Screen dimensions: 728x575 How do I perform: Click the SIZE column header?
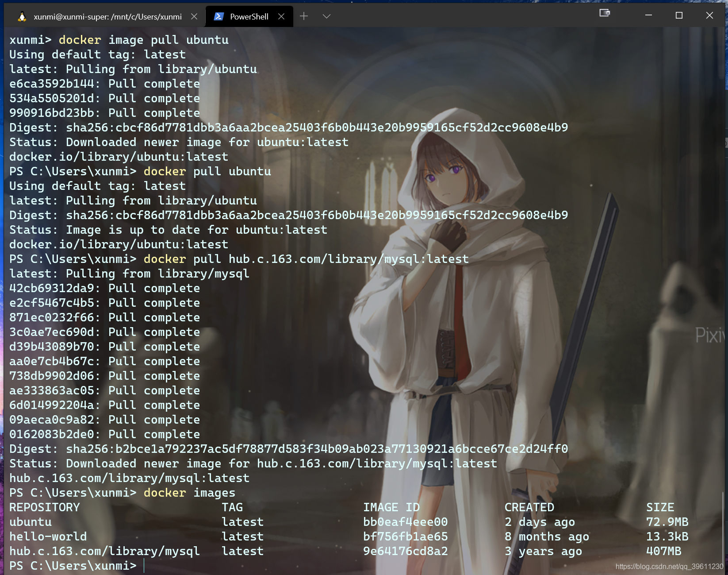pyautogui.click(x=660, y=507)
